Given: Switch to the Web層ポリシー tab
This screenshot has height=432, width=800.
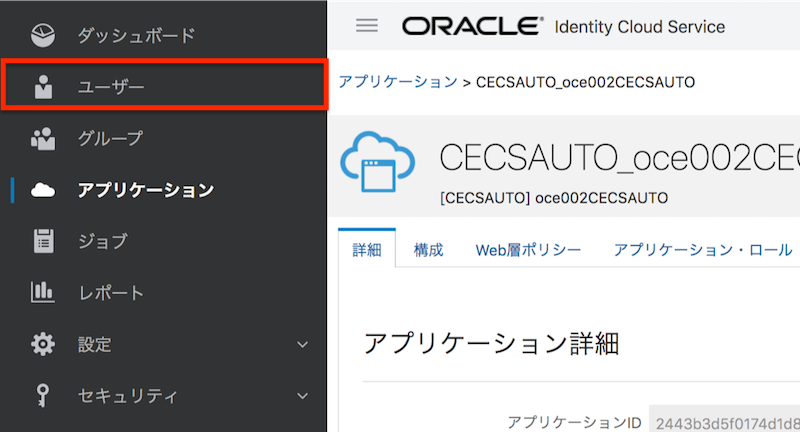Looking at the screenshot, I should click(x=528, y=250).
